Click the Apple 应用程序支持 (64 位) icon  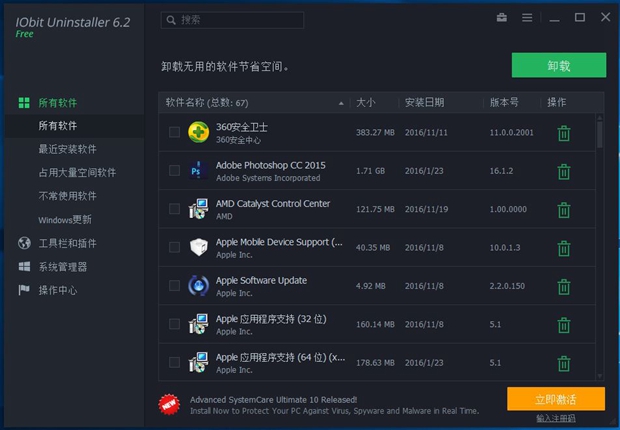(x=198, y=362)
